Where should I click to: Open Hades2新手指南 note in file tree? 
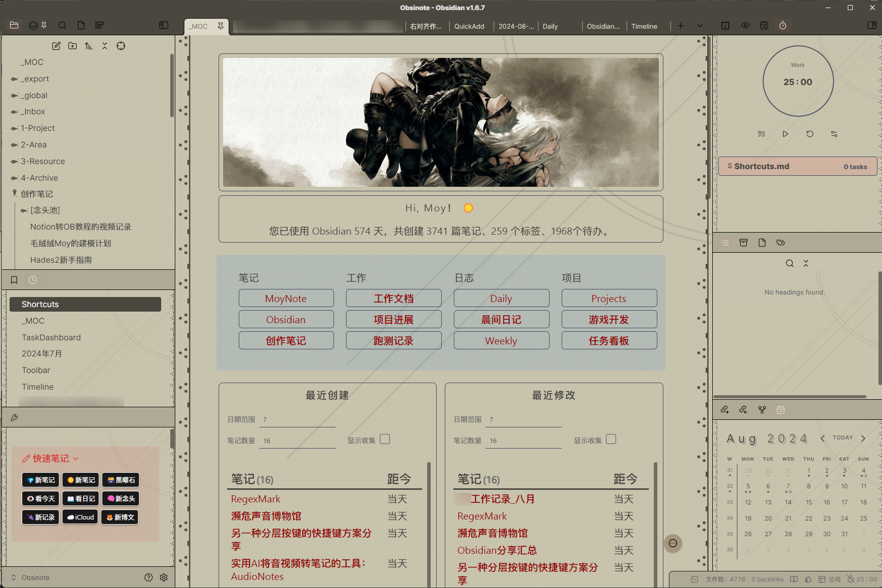(61, 260)
